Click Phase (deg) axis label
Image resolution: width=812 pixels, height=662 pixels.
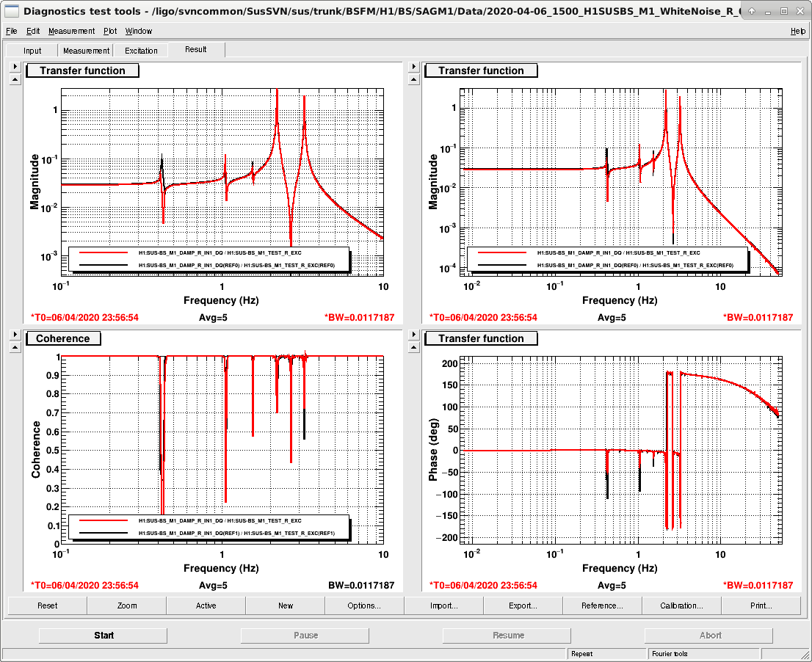433,450
